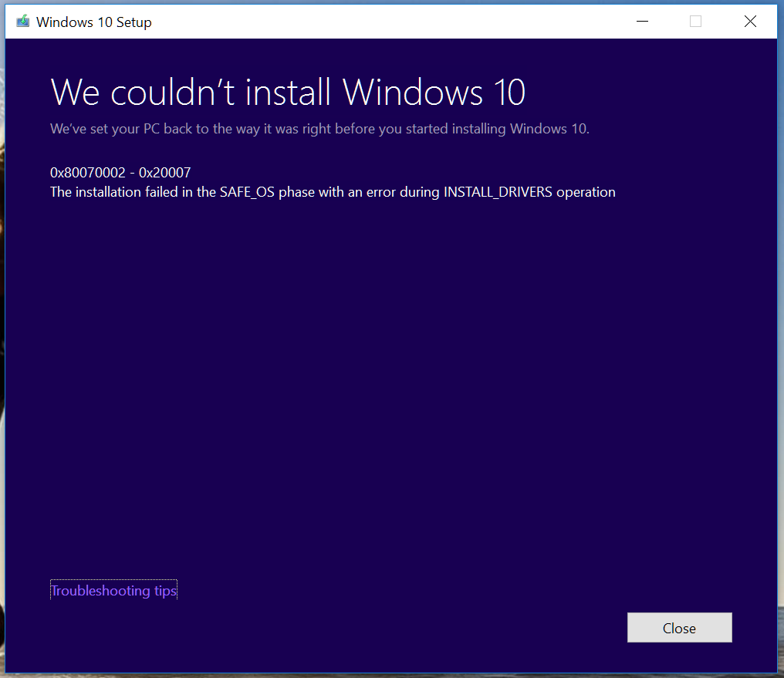Image resolution: width=784 pixels, height=678 pixels.
Task: Click the disabled maximize button in title bar
Action: point(695,22)
